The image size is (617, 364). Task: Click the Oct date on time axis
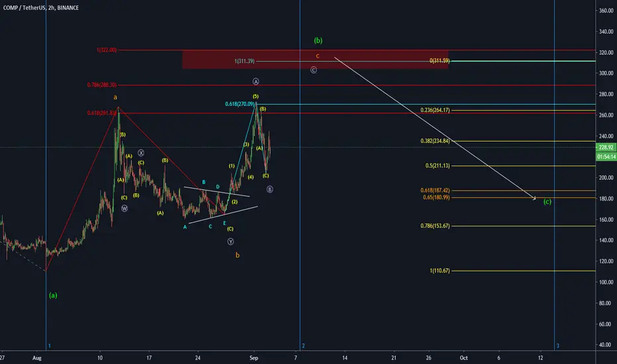pyautogui.click(x=464, y=357)
